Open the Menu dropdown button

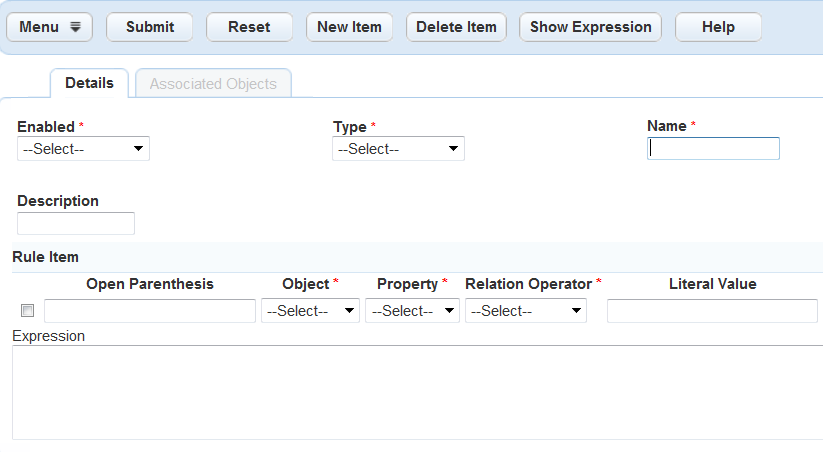[49, 27]
